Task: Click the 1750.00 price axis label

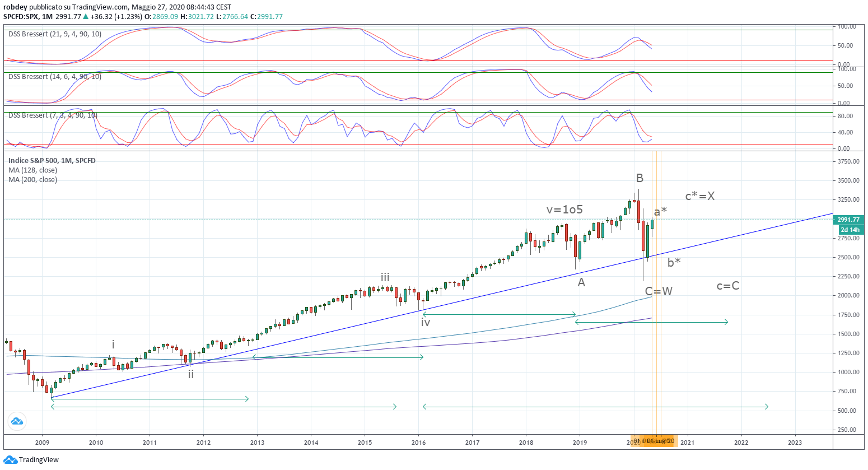Action: 848,315
